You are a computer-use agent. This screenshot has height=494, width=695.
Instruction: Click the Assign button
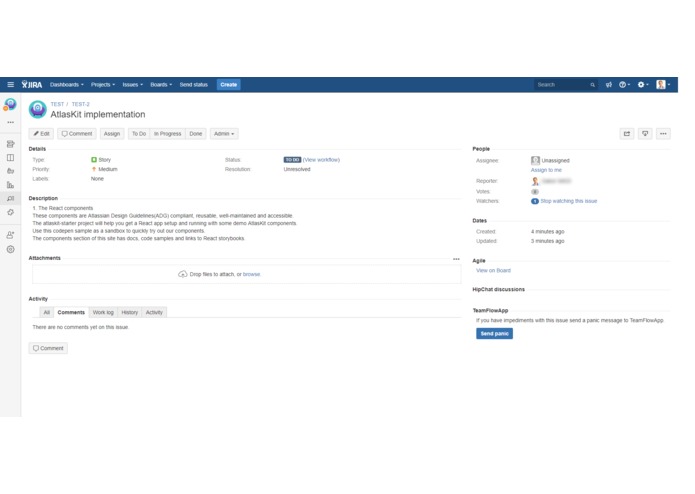pyautogui.click(x=112, y=134)
